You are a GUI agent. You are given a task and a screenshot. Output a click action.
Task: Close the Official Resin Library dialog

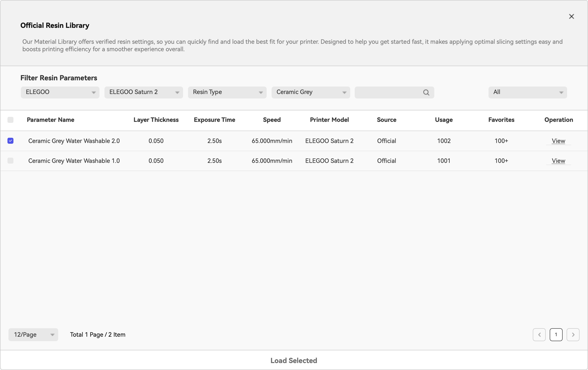pyautogui.click(x=571, y=16)
